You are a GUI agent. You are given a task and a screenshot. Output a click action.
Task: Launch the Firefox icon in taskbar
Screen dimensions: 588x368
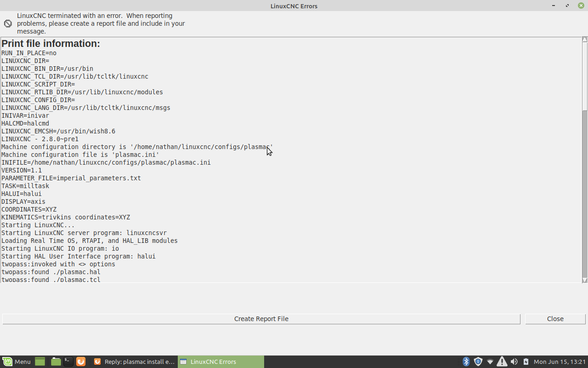pyautogui.click(x=81, y=362)
